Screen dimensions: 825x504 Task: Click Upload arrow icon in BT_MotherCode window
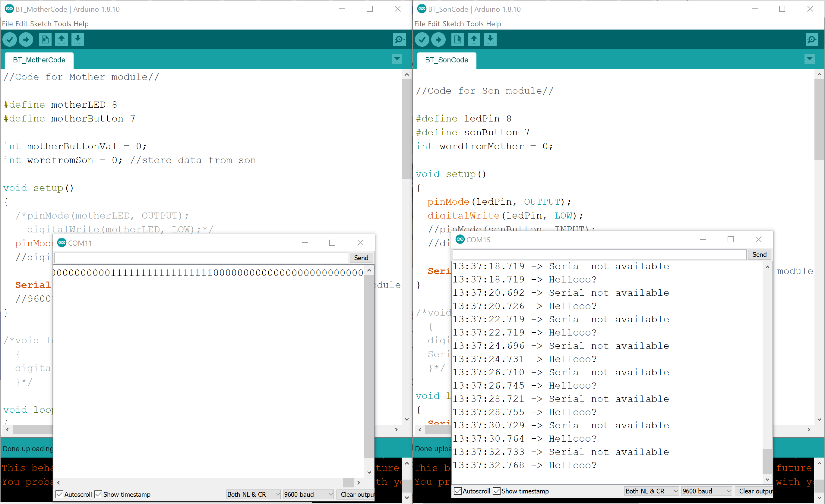pos(26,39)
